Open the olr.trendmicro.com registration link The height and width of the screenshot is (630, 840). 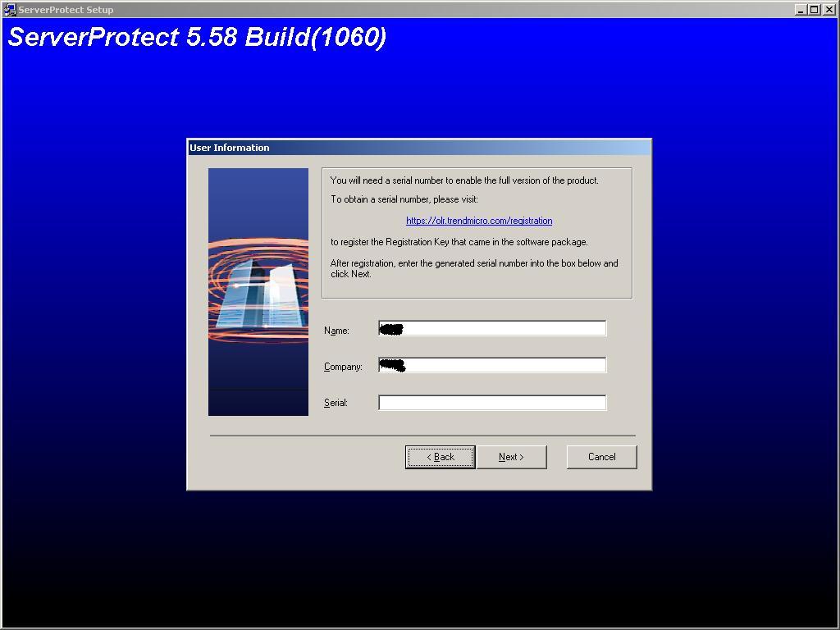(x=478, y=220)
